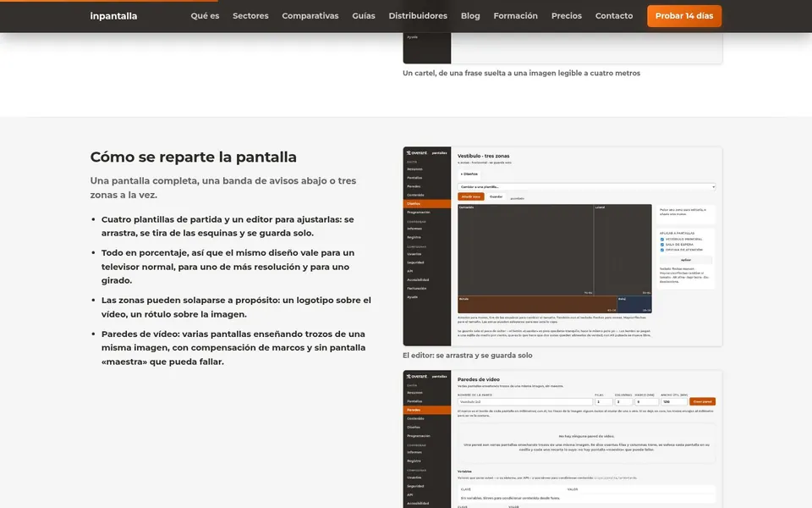Screen dimensions: 812x508
Task: Toggle the Oficina de atención checkbox
Action: pos(661,250)
